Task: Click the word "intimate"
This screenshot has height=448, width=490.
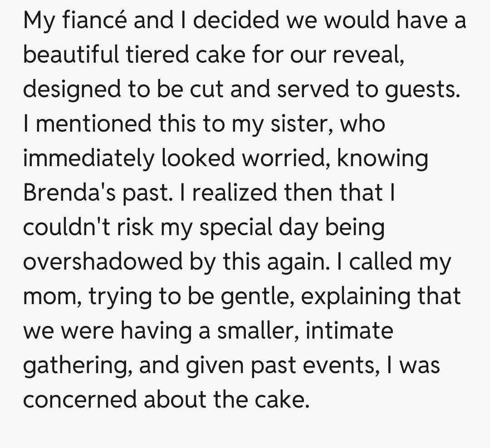Action: coord(349,330)
